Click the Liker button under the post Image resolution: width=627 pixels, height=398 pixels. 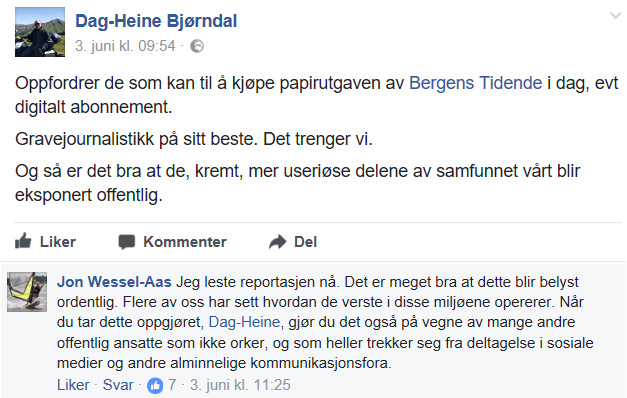[45, 242]
